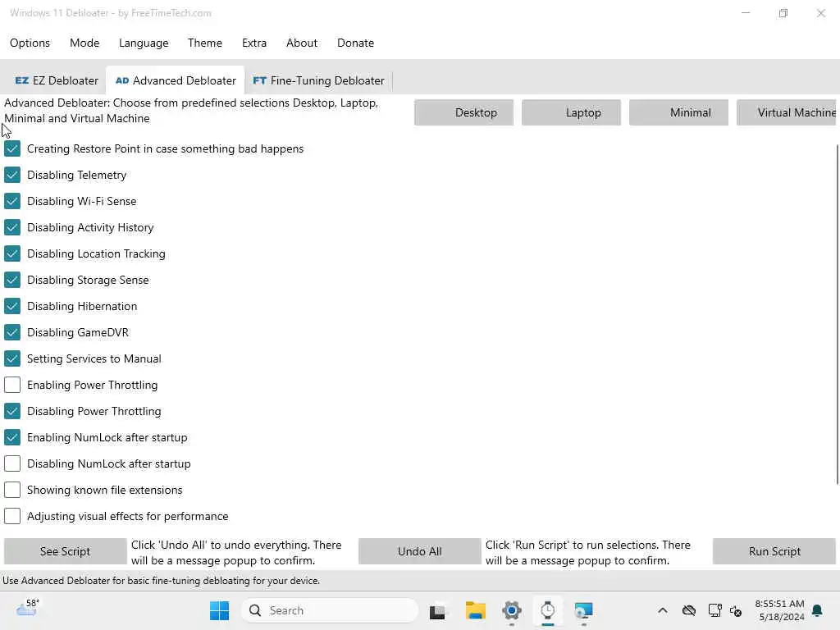
Task: Toggle Disabling GameDVR checkbox
Action: (x=11, y=332)
